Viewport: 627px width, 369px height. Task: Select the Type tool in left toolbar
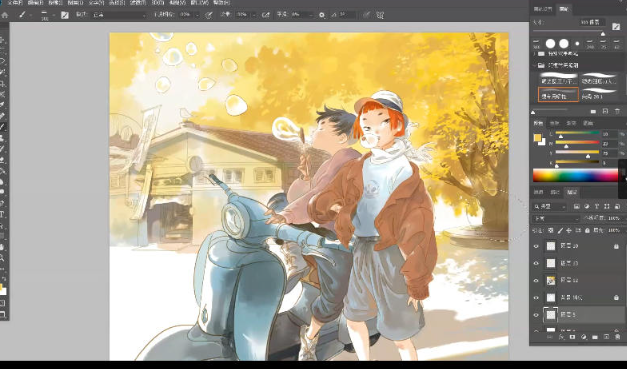[x=2, y=215]
